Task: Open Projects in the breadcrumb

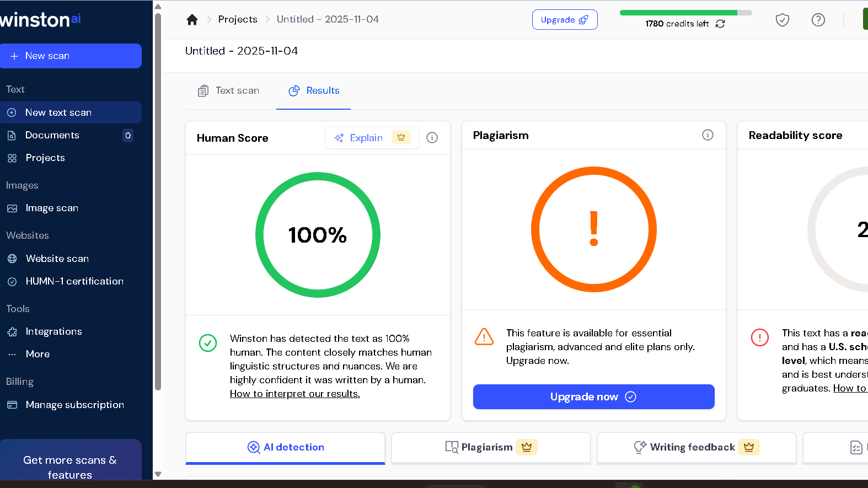Action: point(238,19)
